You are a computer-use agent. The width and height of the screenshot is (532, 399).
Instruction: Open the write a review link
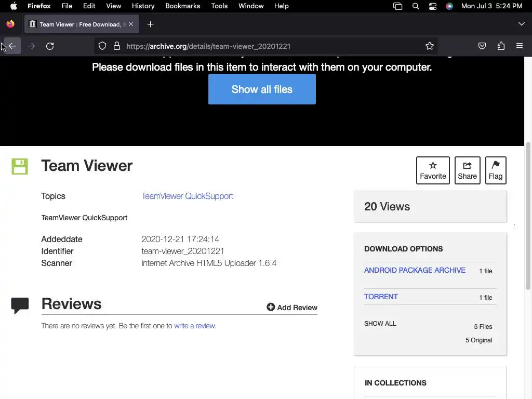click(195, 326)
